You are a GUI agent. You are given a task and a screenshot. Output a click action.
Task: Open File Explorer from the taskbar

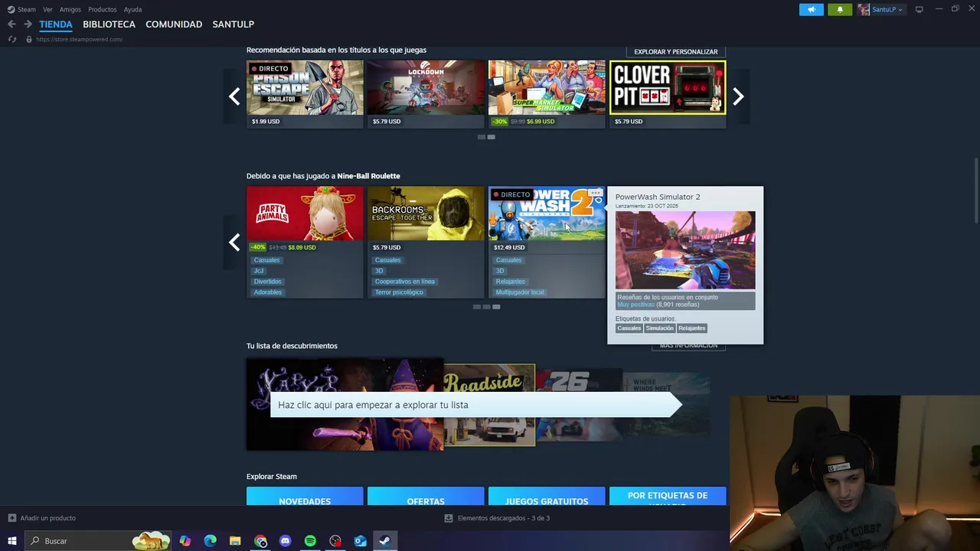coord(235,541)
